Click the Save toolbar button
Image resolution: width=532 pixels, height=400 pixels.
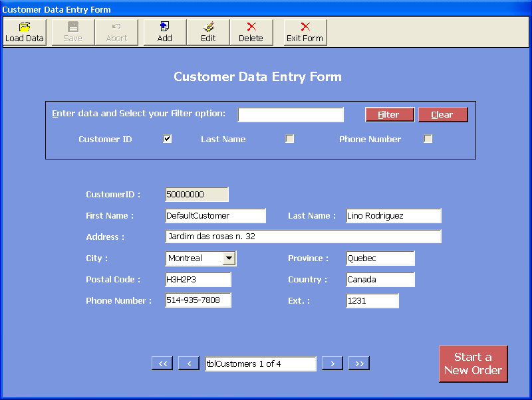pos(73,32)
